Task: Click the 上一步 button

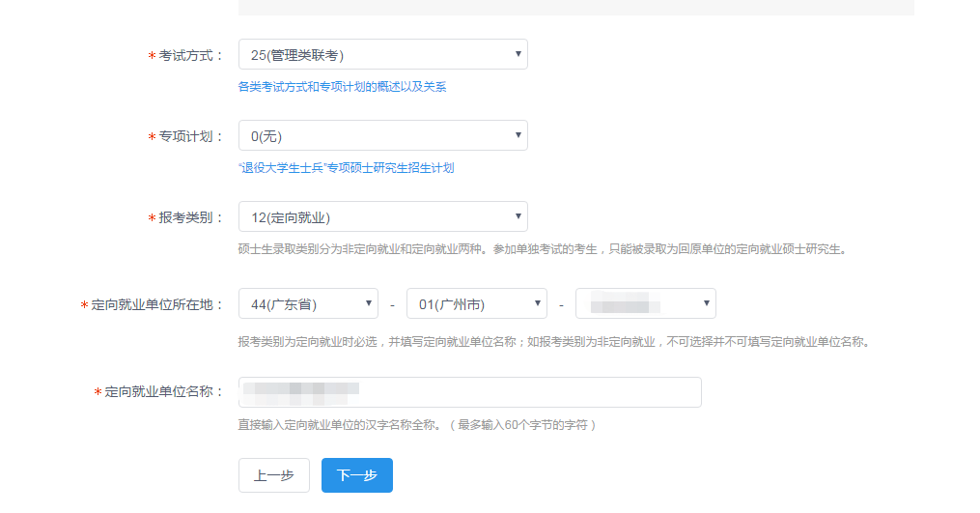Action: click(x=274, y=475)
